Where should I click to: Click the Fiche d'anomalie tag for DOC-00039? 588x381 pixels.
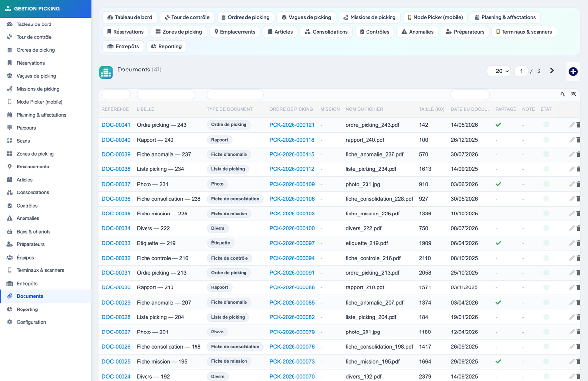tap(229, 155)
